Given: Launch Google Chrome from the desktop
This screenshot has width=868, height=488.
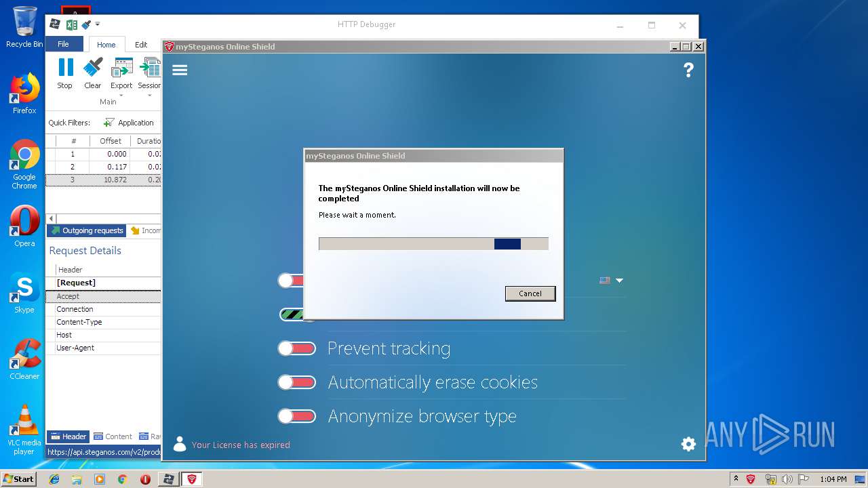Looking at the screenshot, I should coord(24,164).
